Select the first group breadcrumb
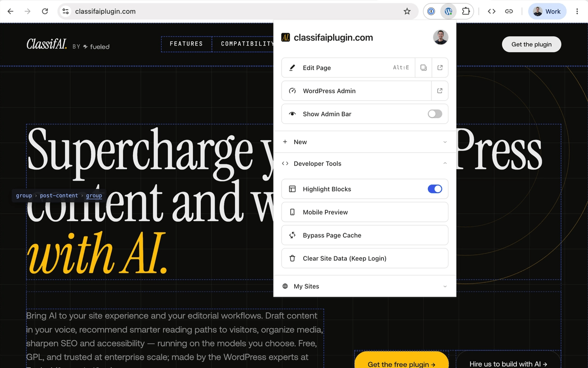The height and width of the screenshot is (368, 588). click(24, 195)
